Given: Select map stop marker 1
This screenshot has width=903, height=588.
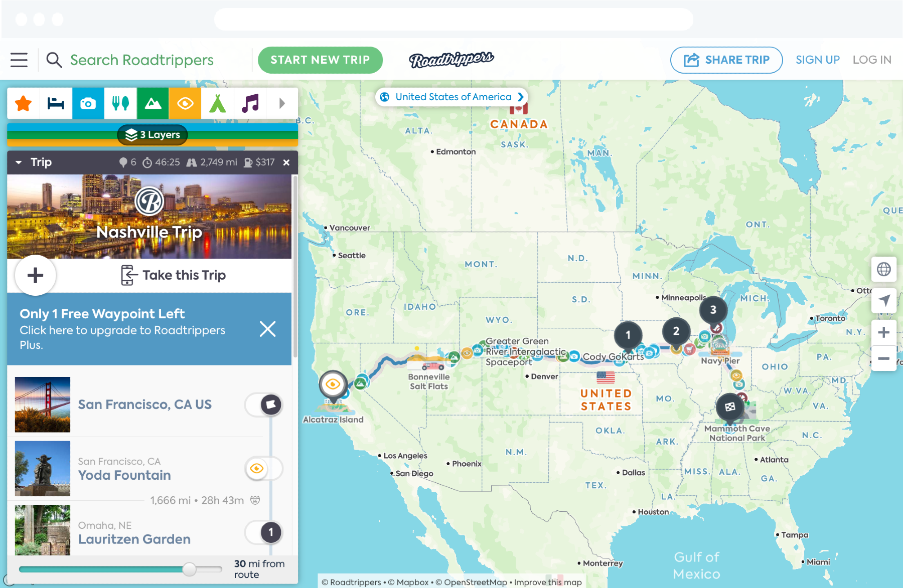Looking at the screenshot, I should 628,335.
